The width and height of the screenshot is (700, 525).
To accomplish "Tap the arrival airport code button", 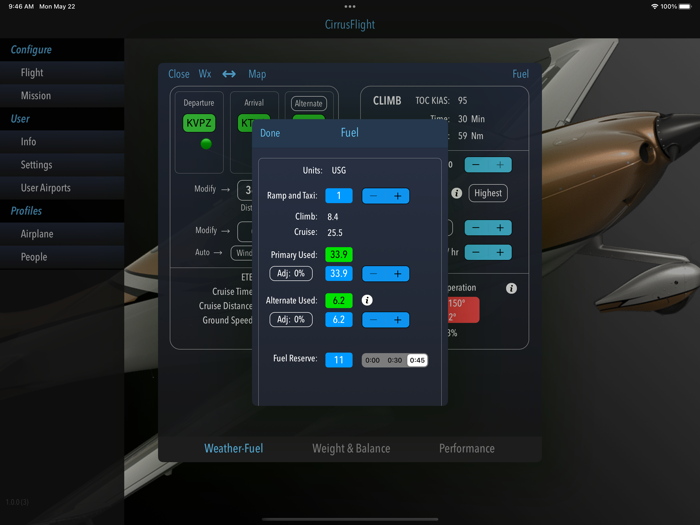I will point(246,123).
